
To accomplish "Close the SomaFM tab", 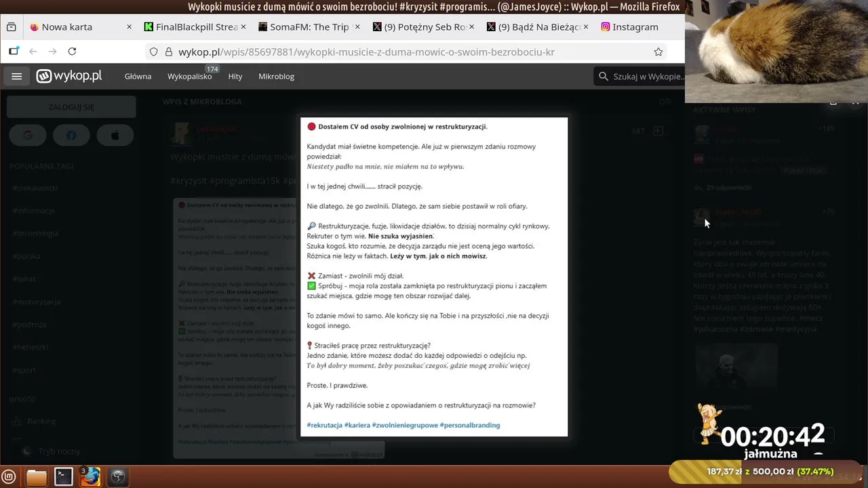I will tap(357, 27).
